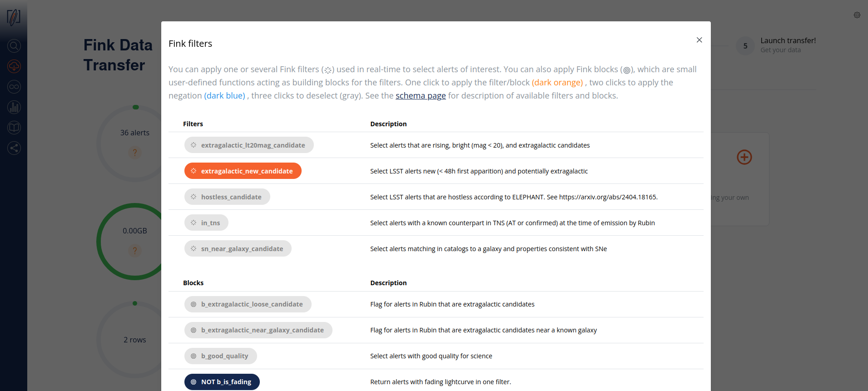The width and height of the screenshot is (868, 391).
Task: Open the statistics bar-chart icon in the sidebar
Action: pos(14,107)
